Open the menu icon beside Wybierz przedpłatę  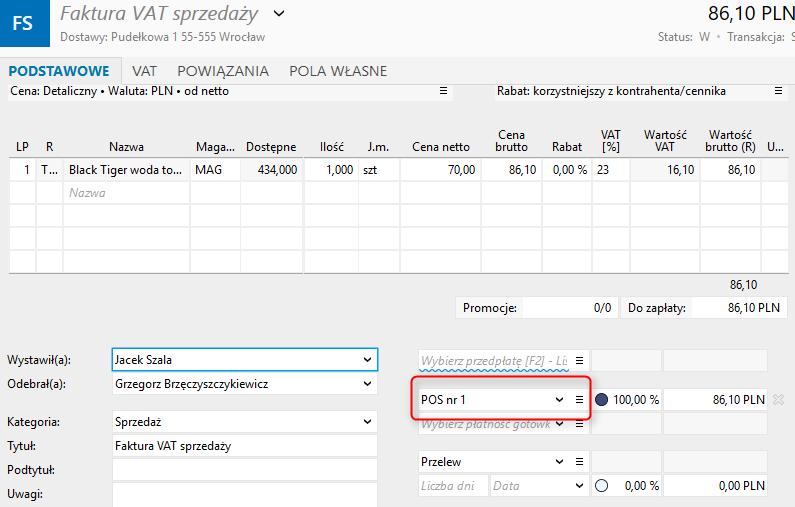point(580,360)
